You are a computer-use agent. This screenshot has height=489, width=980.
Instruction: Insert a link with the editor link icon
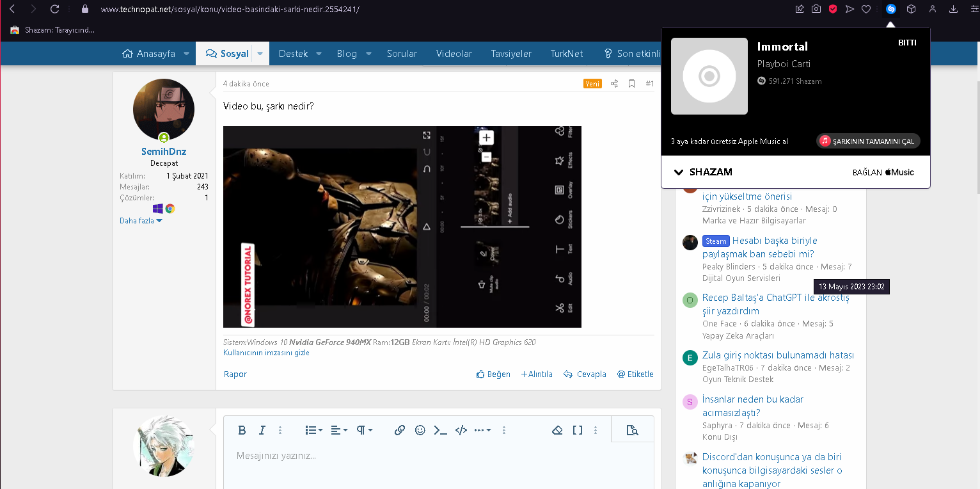tap(400, 430)
